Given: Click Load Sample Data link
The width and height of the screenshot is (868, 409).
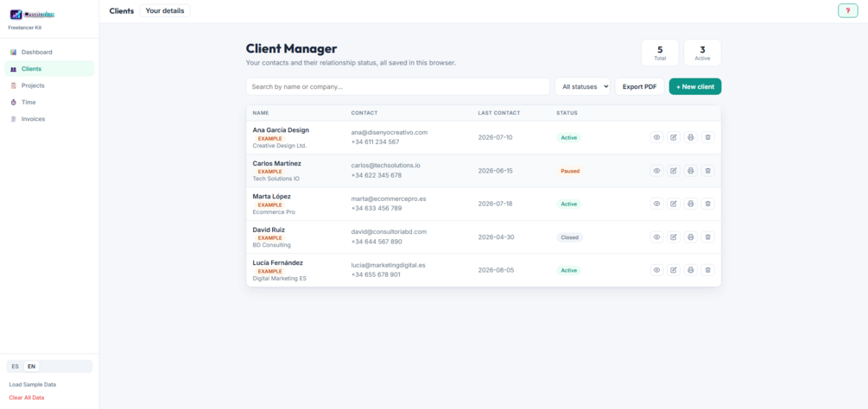Looking at the screenshot, I should click(x=33, y=384).
